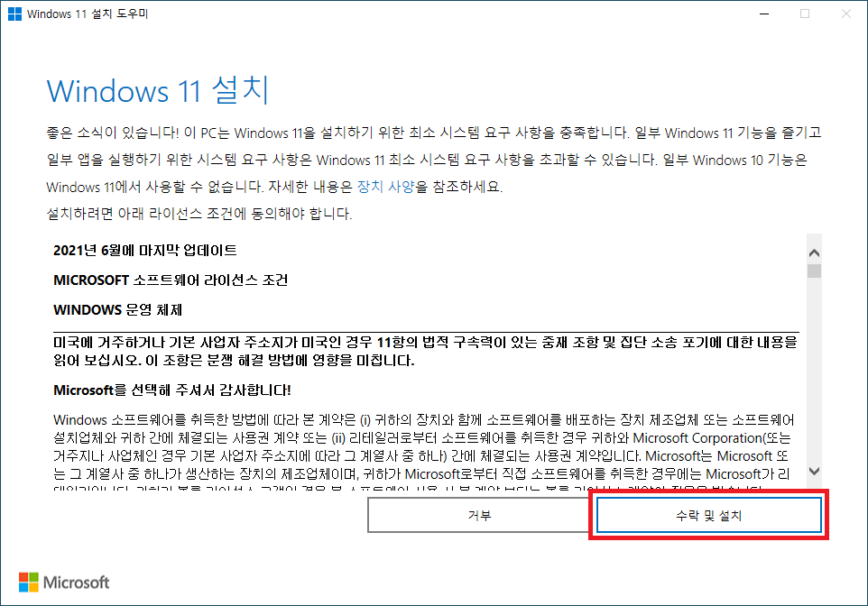Click the license scrollbar up arrow

814,252
